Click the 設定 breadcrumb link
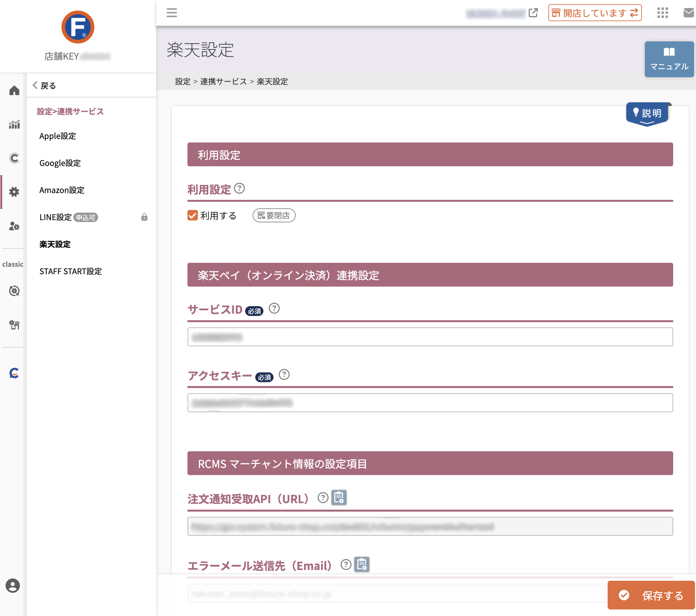This screenshot has height=616, width=696. tap(183, 82)
